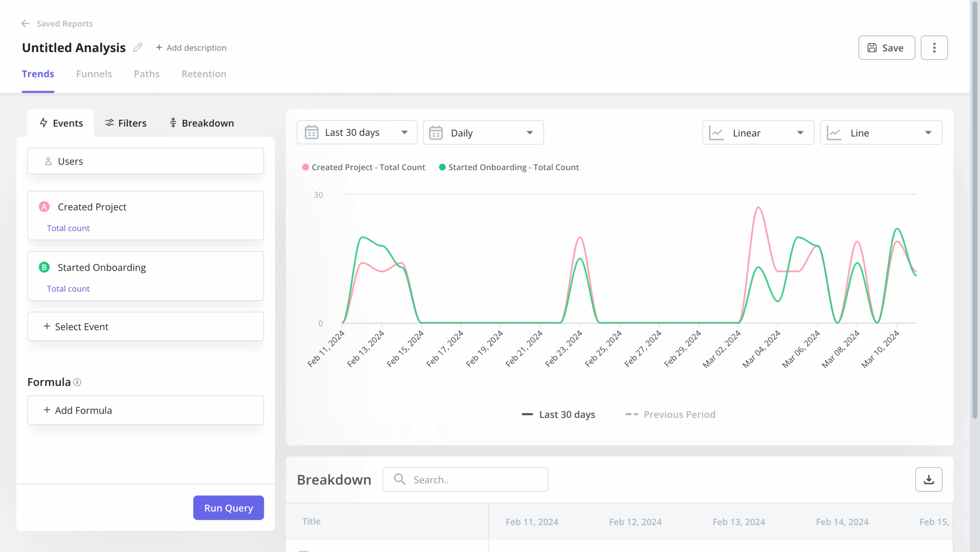Click the Breakdown search field

click(x=465, y=479)
